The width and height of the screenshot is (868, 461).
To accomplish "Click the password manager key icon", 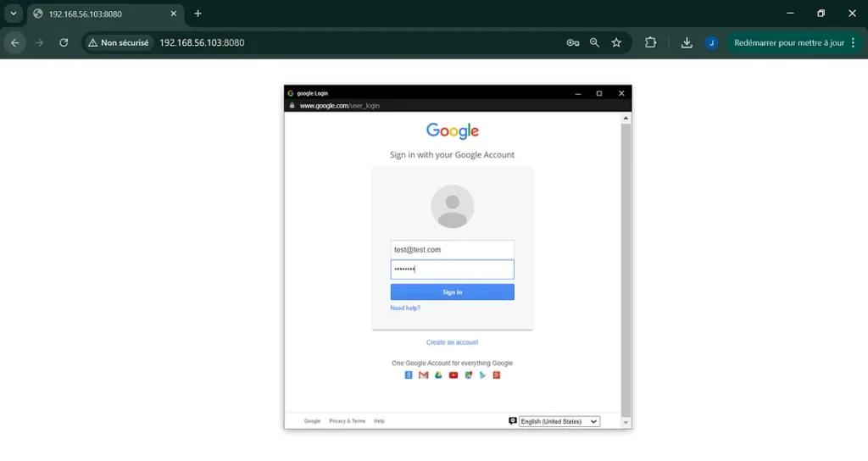I will click(573, 42).
